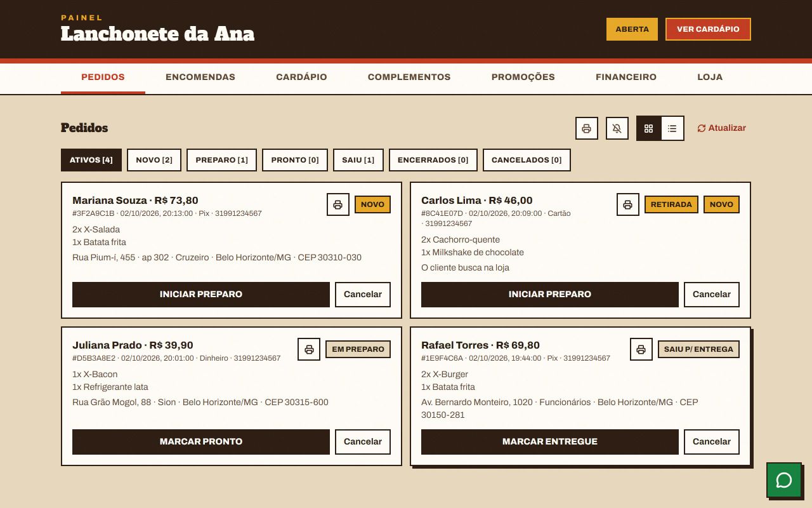Image resolution: width=812 pixels, height=508 pixels.
Task: Toggle notification sound bell icon
Action: click(x=617, y=128)
